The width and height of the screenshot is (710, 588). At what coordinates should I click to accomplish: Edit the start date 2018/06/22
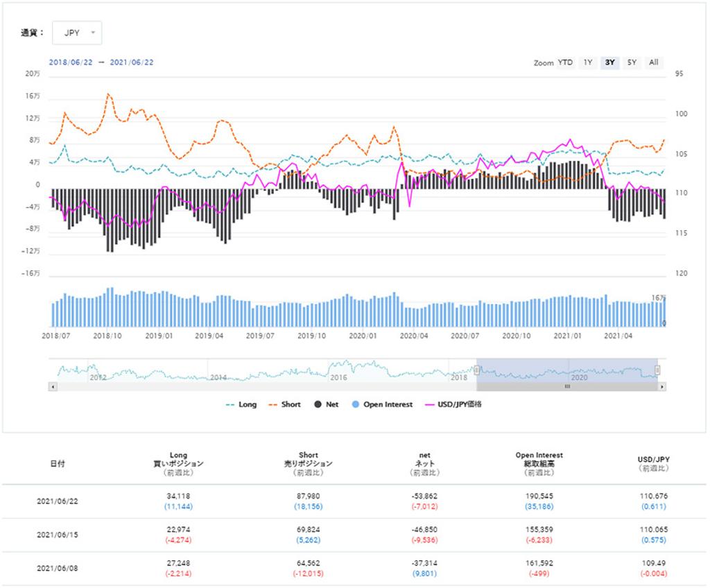[71, 62]
